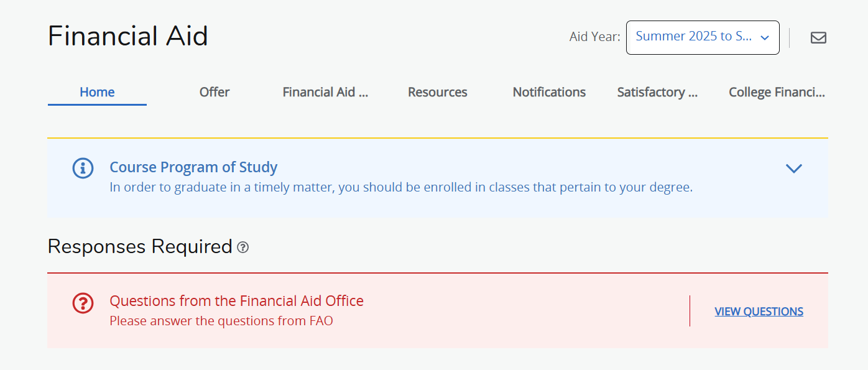Click the red question mark alert icon
Image resolution: width=868 pixels, height=370 pixels.
tap(83, 303)
